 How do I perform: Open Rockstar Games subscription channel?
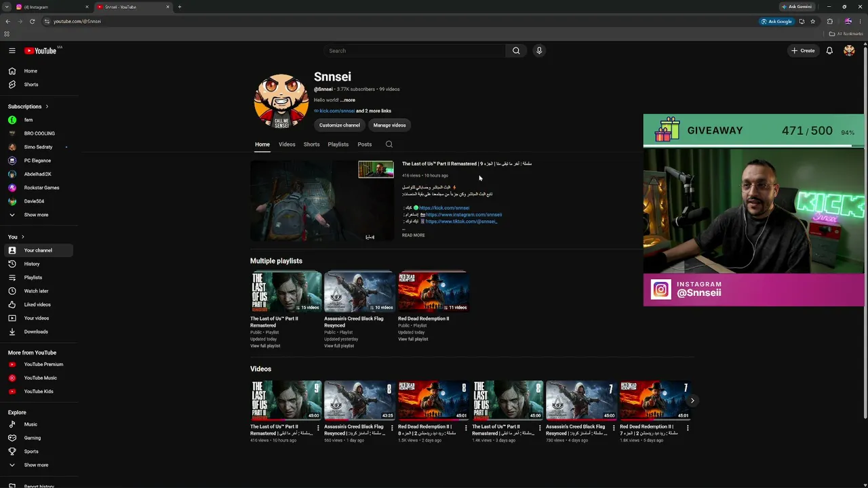(x=40, y=188)
